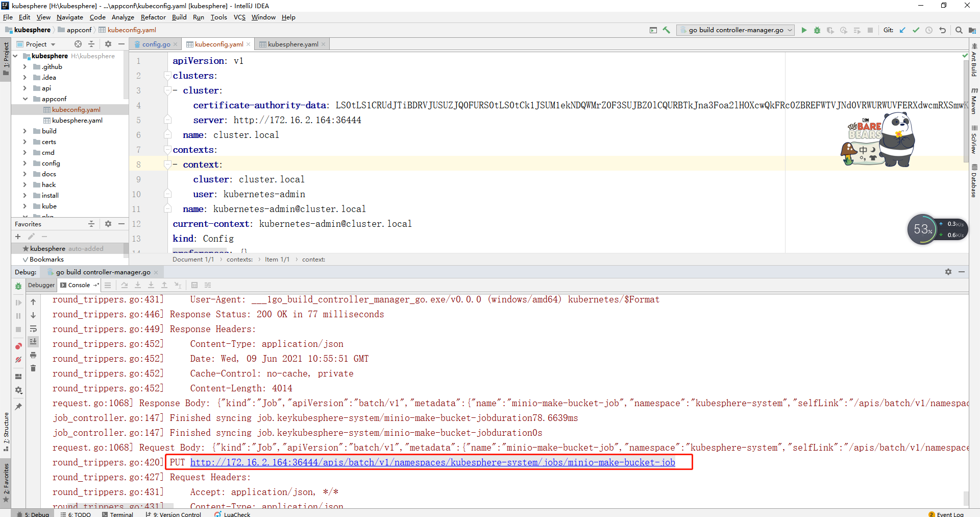The height and width of the screenshot is (517, 980).
Task: Toggle soft-wrap in the console
Action: 33,328
